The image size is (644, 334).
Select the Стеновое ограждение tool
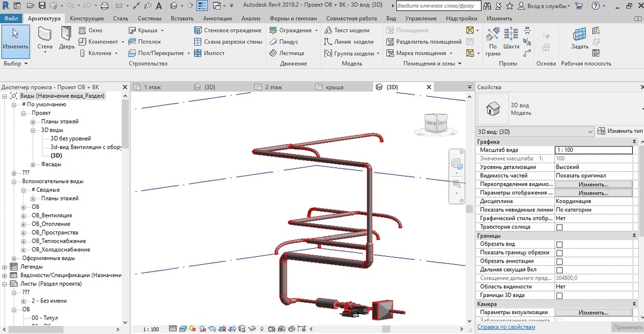(228, 30)
